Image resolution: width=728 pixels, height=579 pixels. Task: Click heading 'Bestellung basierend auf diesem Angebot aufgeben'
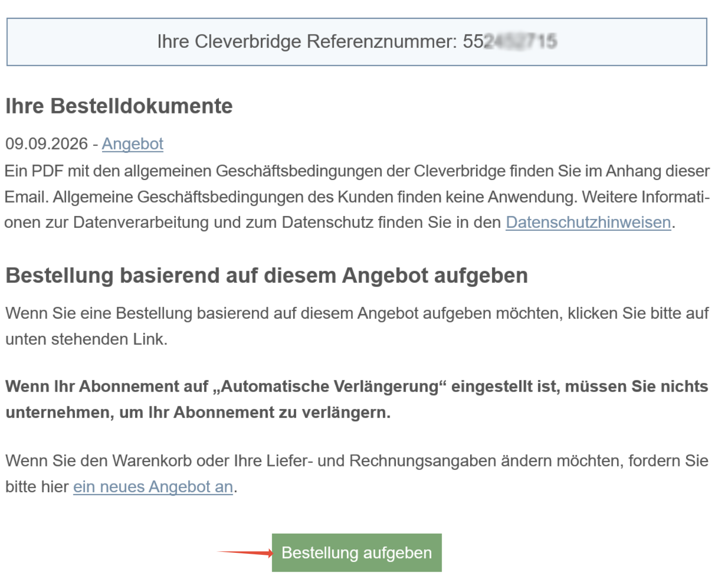coord(267,275)
